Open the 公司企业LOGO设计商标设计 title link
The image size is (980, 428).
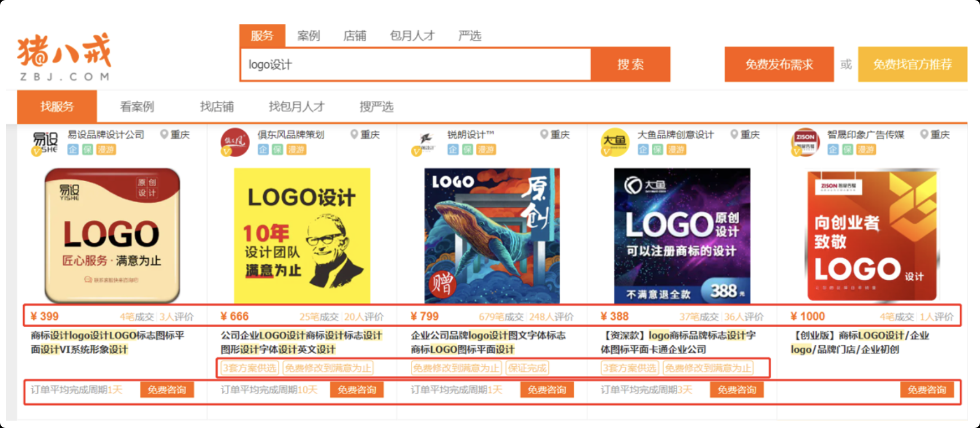[x=302, y=343]
